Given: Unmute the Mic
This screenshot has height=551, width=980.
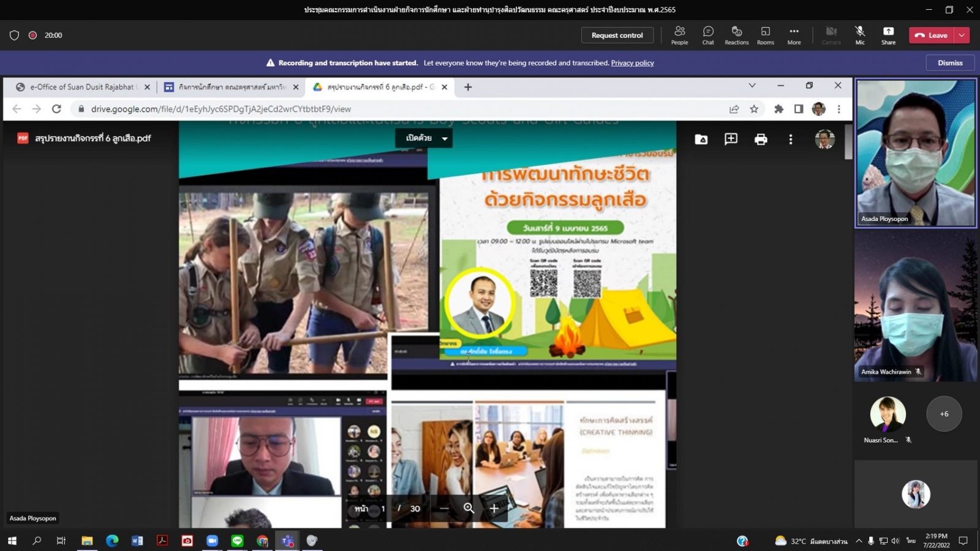Looking at the screenshot, I should 860,35.
